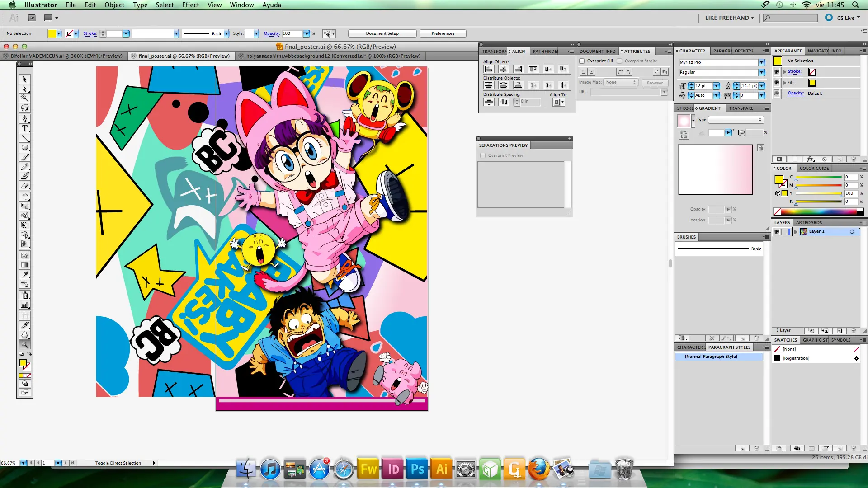Select the Rotate tool

(x=25, y=197)
